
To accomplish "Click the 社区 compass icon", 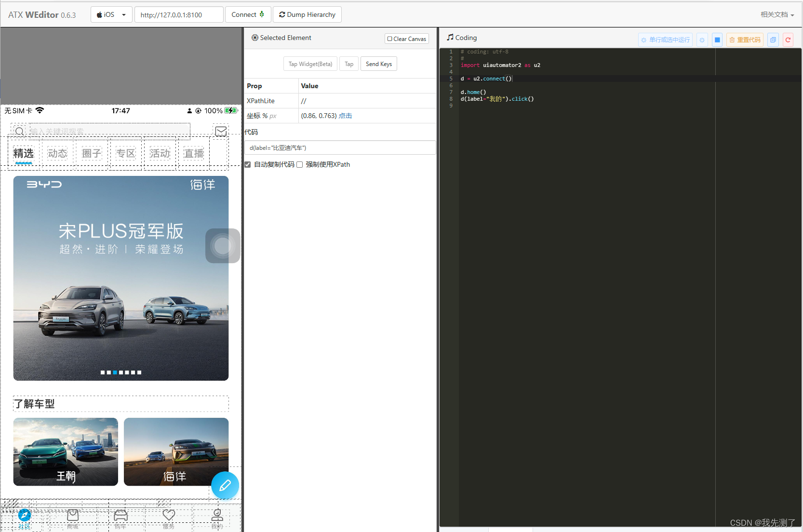I will click(x=25, y=515).
